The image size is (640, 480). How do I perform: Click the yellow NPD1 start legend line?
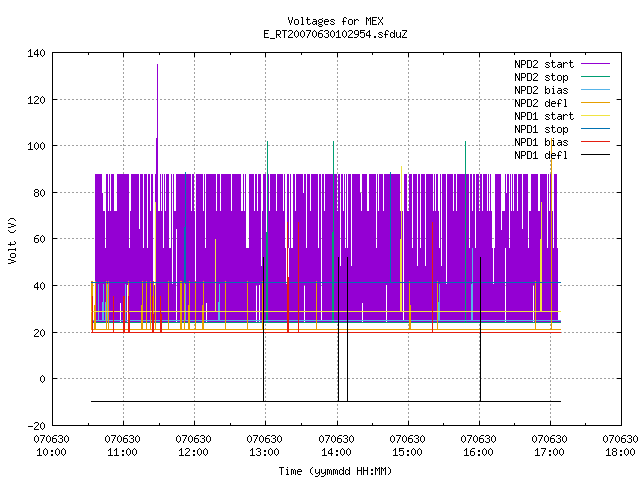pyautogui.click(x=596, y=116)
